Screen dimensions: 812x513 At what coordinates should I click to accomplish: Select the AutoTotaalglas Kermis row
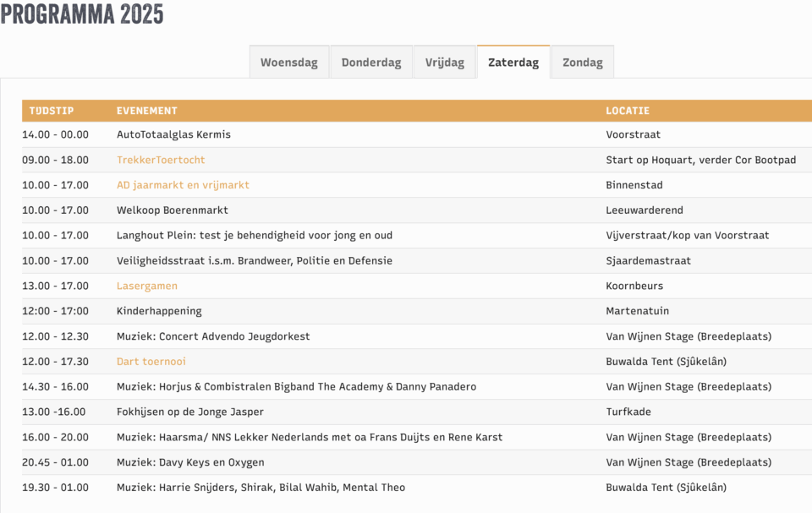coord(173,134)
